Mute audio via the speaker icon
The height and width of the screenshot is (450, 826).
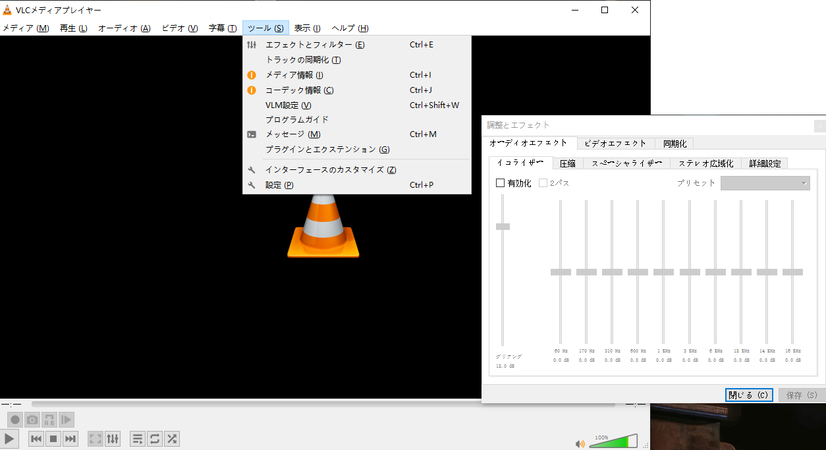tap(580, 444)
